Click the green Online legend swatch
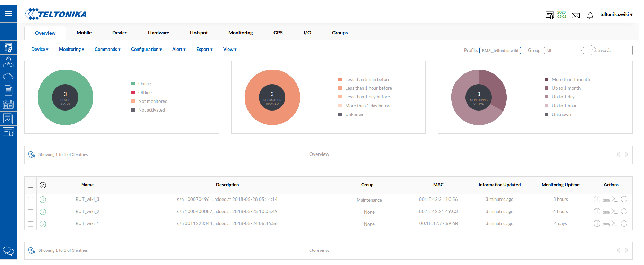644x265 pixels. [133, 83]
